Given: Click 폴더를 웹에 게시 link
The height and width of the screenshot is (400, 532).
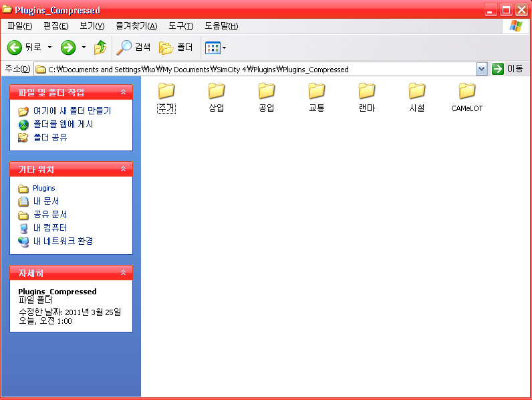Looking at the screenshot, I should pyautogui.click(x=63, y=124).
